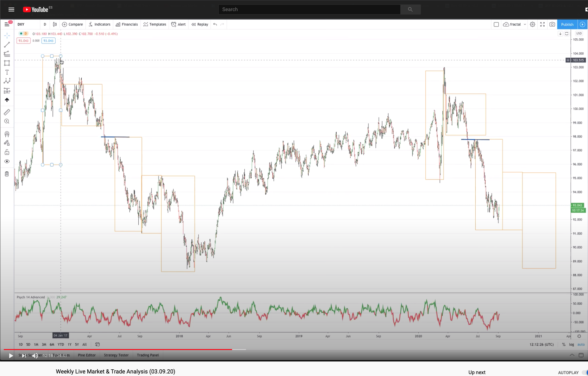Take a chart snapshot with camera icon
This screenshot has height=376, width=588.
click(x=552, y=24)
